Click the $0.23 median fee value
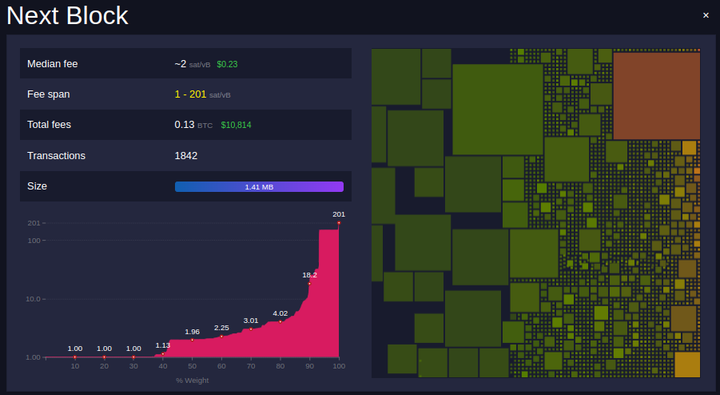 pos(227,64)
